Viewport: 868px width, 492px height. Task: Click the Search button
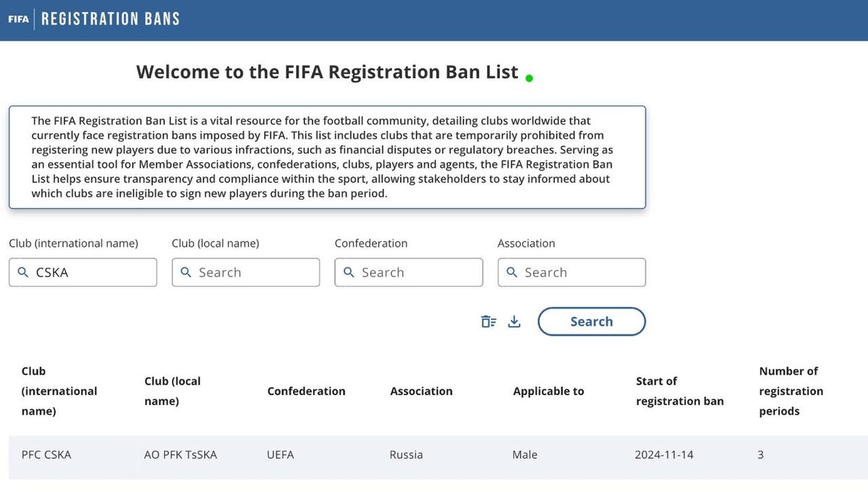pos(592,322)
